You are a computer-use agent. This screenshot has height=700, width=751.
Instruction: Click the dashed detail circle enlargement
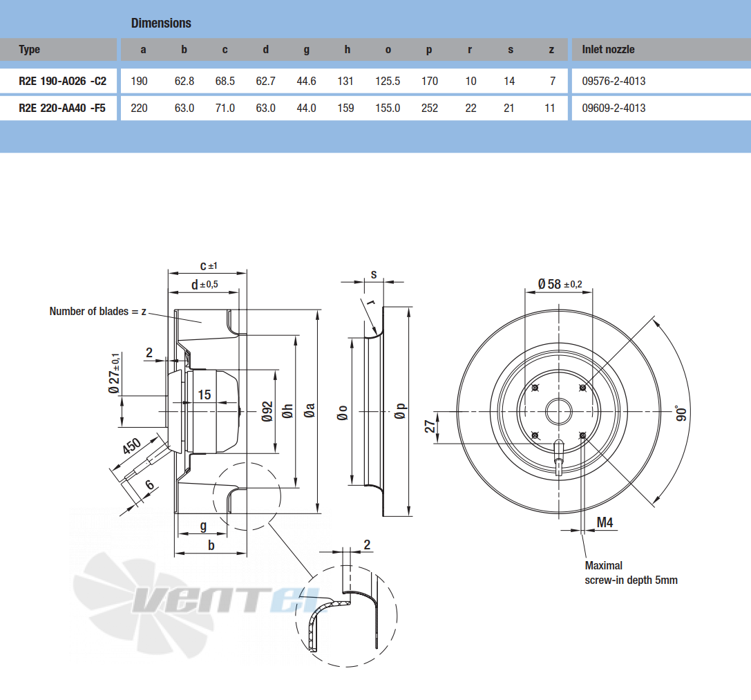click(346, 616)
